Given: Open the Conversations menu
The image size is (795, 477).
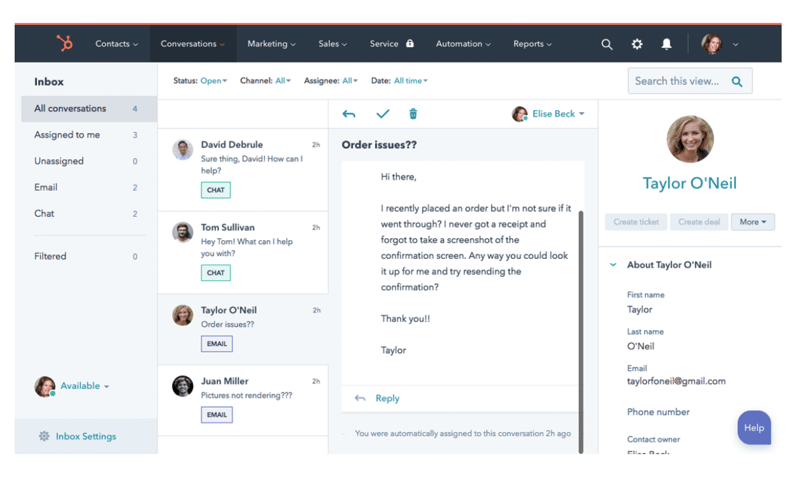Looking at the screenshot, I should [x=192, y=44].
